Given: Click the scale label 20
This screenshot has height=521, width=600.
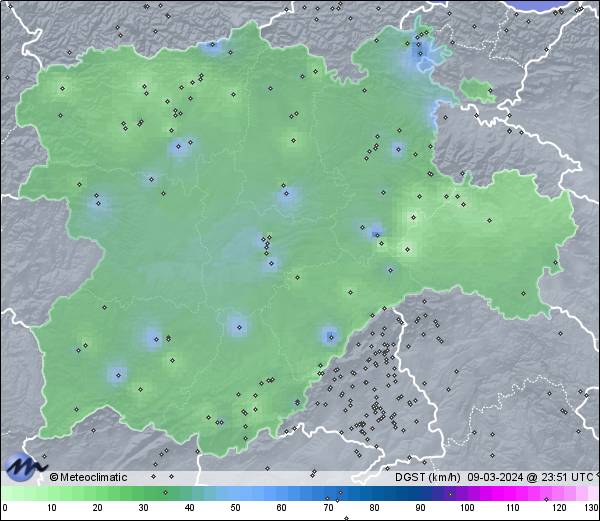Looking at the screenshot, I should pyautogui.click(x=98, y=508).
